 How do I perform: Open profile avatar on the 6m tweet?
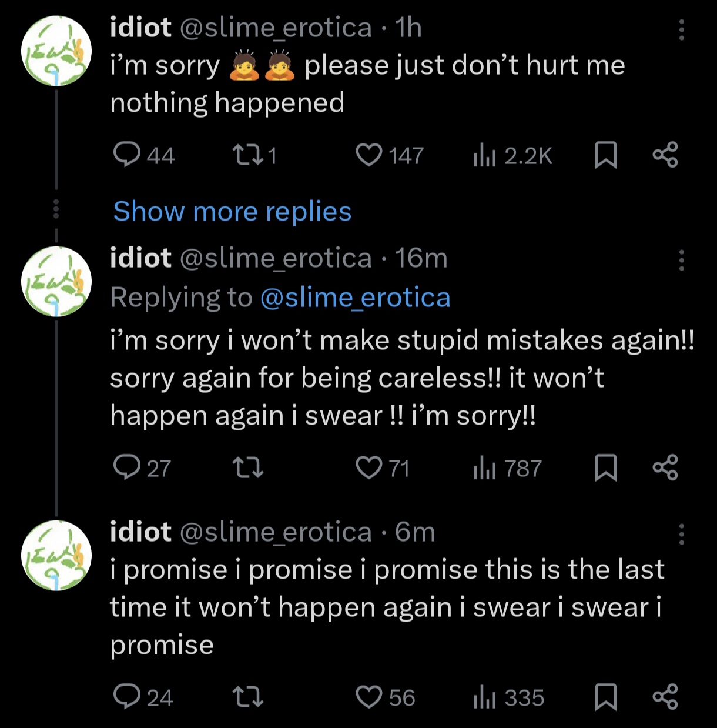[x=56, y=556]
